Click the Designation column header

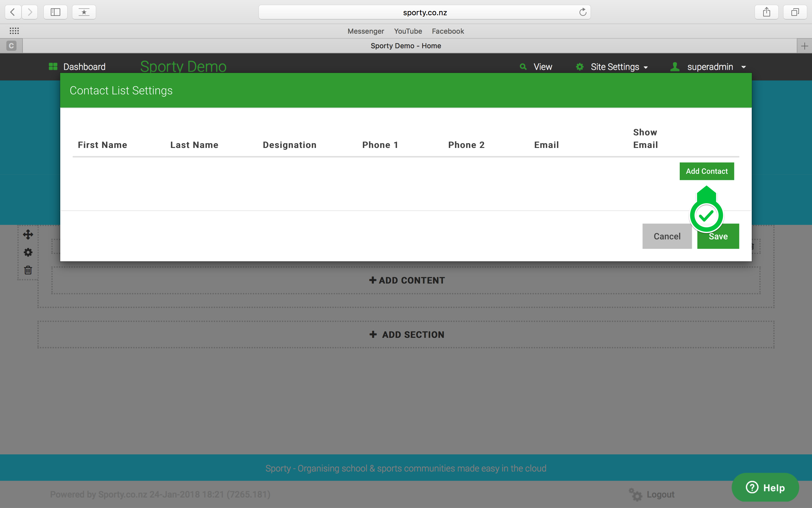tap(290, 145)
